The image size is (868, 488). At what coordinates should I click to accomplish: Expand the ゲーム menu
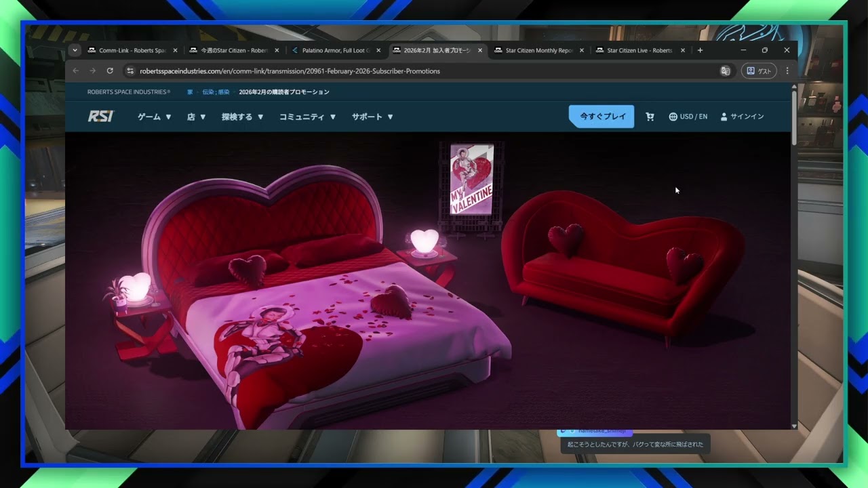(x=155, y=117)
